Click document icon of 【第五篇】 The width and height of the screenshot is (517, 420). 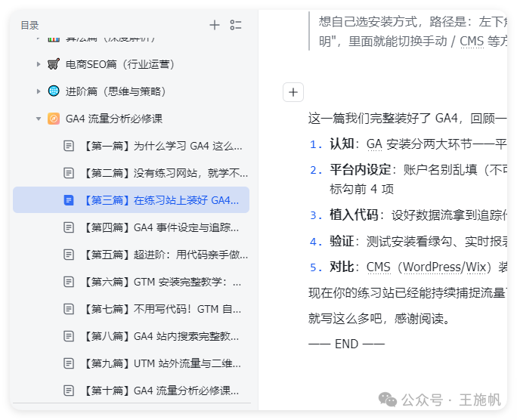(x=69, y=255)
